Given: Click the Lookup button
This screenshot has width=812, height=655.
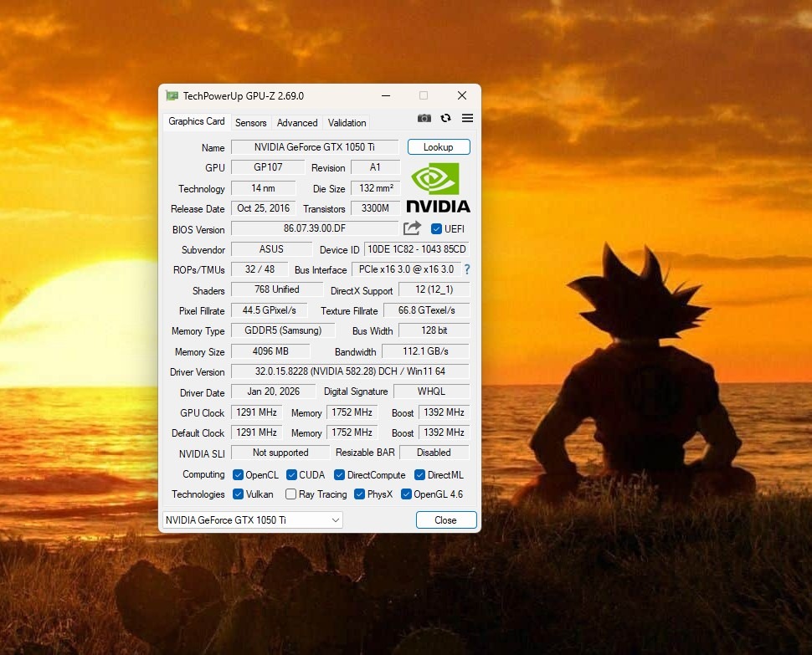Looking at the screenshot, I should tap(439, 147).
